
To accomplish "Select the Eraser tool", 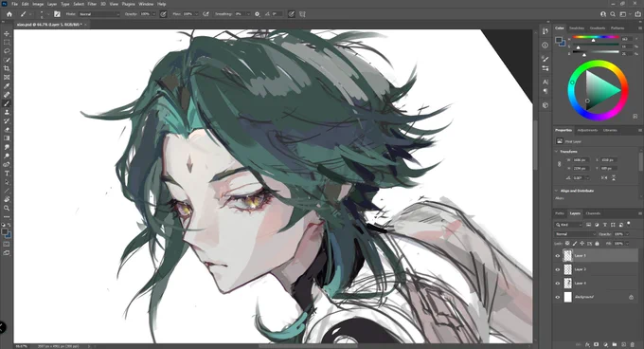I will pos(7,130).
